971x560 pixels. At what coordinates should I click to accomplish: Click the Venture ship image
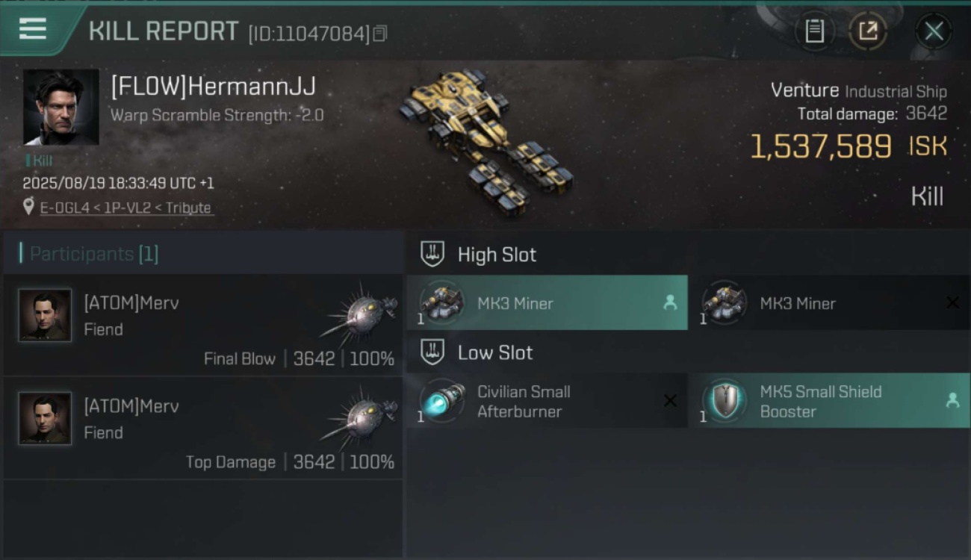pos(485,142)
